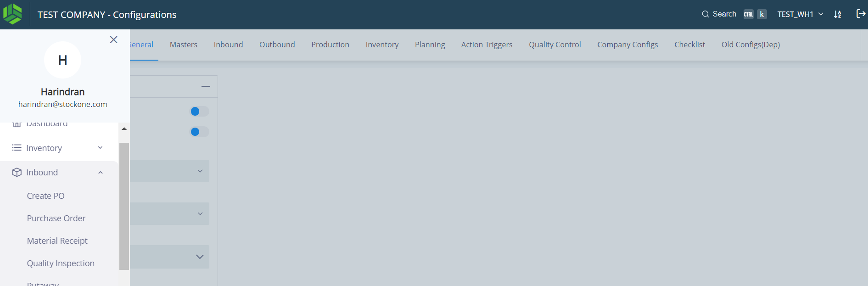The width and height of the screenshot is (868, 286).
Task: Click the sort order icon in header
Action: click(838, 14)
